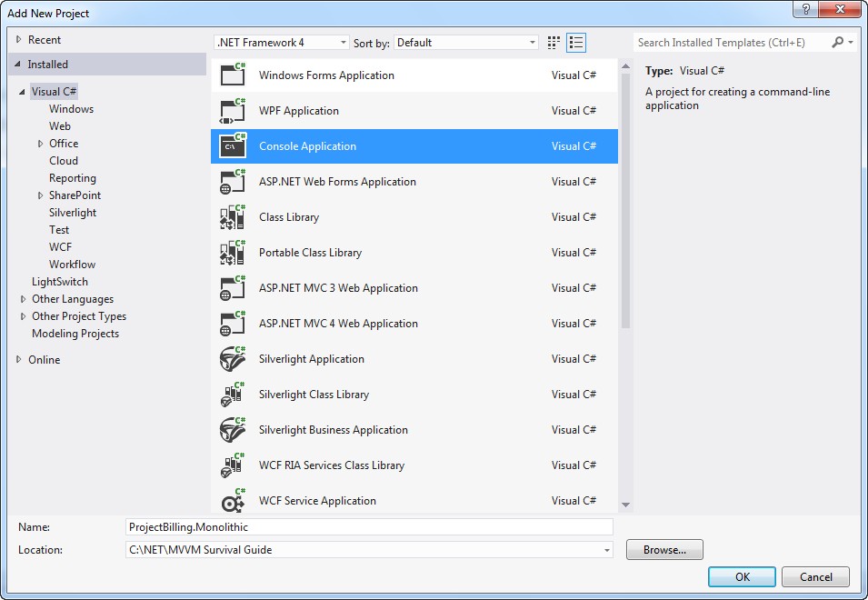Select the Modeling Projects tree item
This screenshot has width=868, height=600.
[x=75, y=334]
